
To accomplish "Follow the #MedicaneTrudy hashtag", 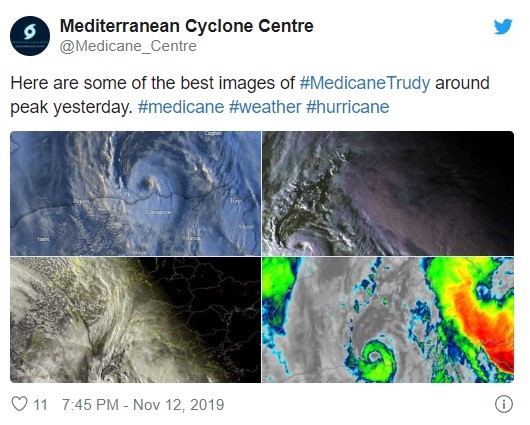I will point(365,83).
